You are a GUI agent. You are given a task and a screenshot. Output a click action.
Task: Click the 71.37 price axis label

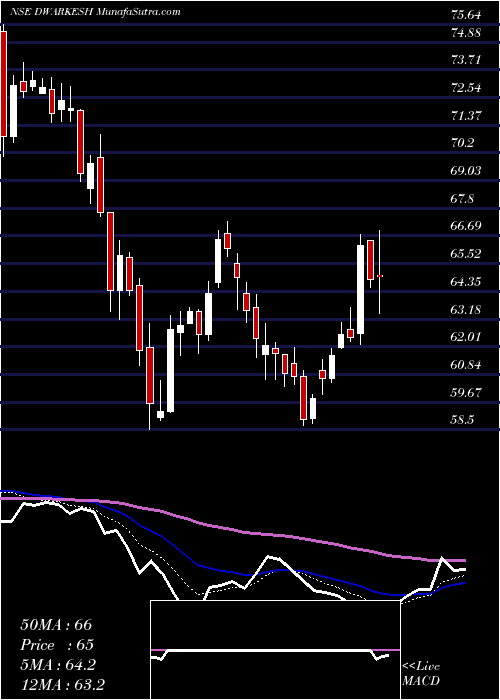(x=466, y=116)
